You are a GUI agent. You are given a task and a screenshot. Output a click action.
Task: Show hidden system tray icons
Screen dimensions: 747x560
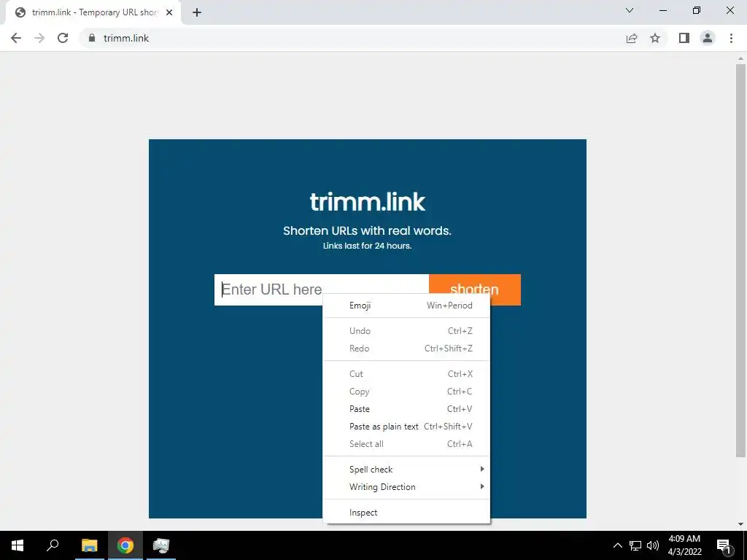(x=617, y=545)
